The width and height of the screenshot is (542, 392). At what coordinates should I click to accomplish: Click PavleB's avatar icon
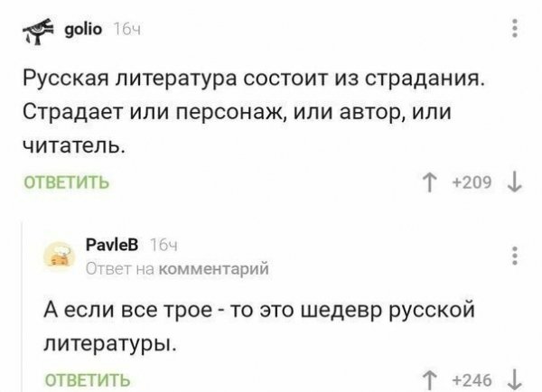pyautogui.click(x=61, y=256)
